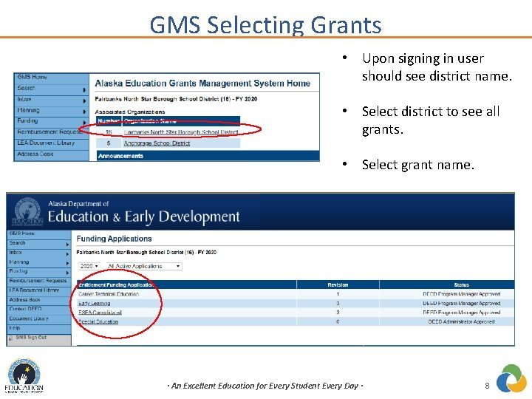Screen dimensions: 532x399
Task: Select Anchorage School District link
Action: click(x=157, y=143)
